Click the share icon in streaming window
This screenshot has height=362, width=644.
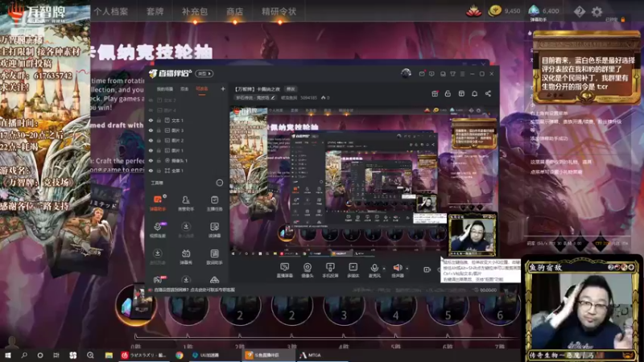point(488,93)
